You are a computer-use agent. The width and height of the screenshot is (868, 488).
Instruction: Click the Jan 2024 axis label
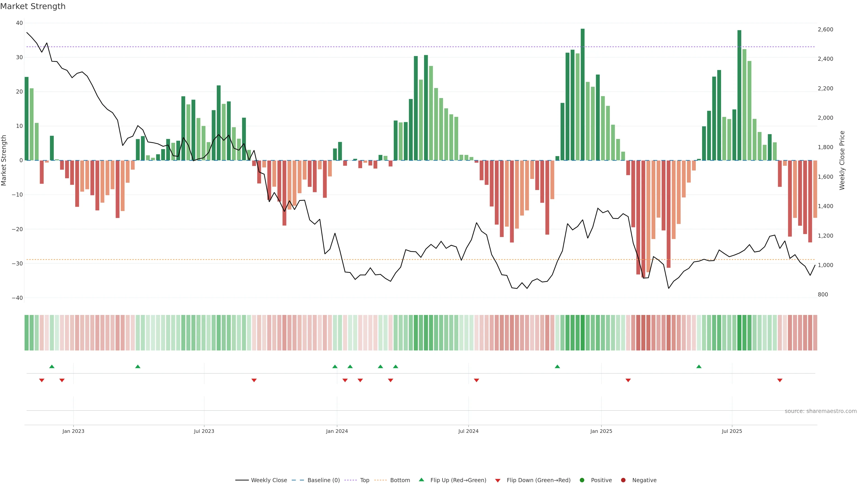click(337, 431)
